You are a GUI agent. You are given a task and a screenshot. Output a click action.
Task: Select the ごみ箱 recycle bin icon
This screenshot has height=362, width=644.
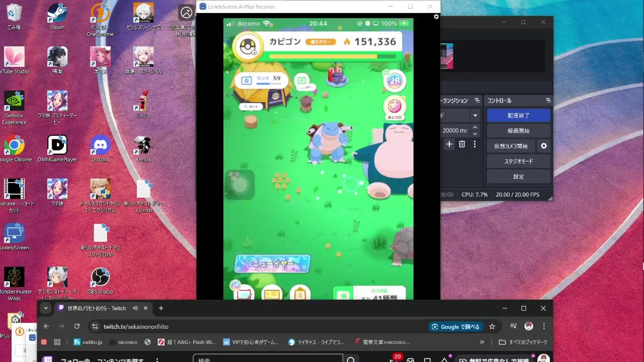pyautogui.click(x=14, y=17)
